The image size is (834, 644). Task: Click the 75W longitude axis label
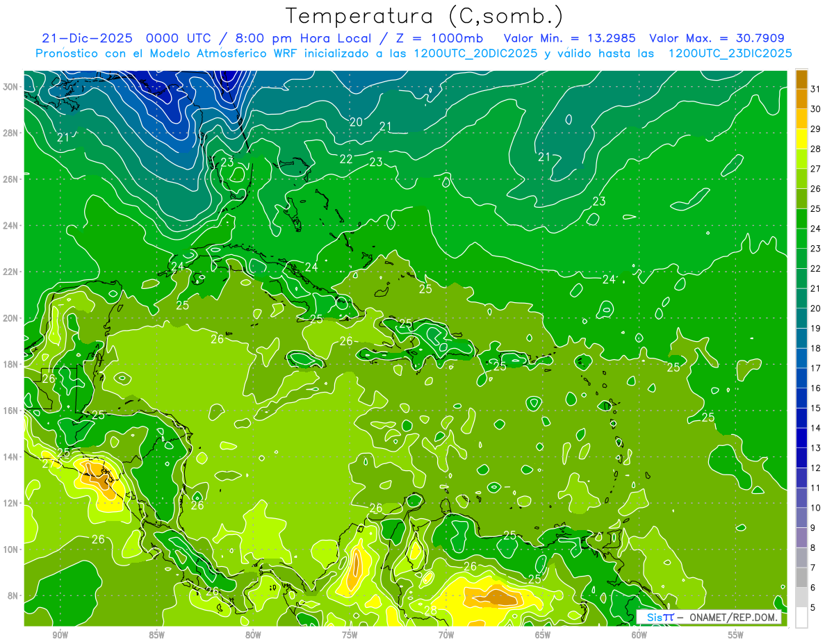pyautogui.click(x=350, y=635)
